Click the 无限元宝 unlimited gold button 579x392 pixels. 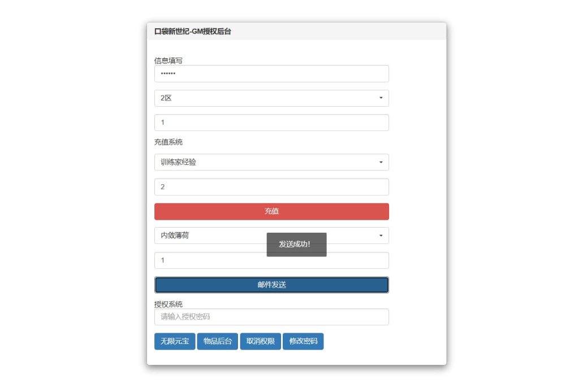point(174,341)
